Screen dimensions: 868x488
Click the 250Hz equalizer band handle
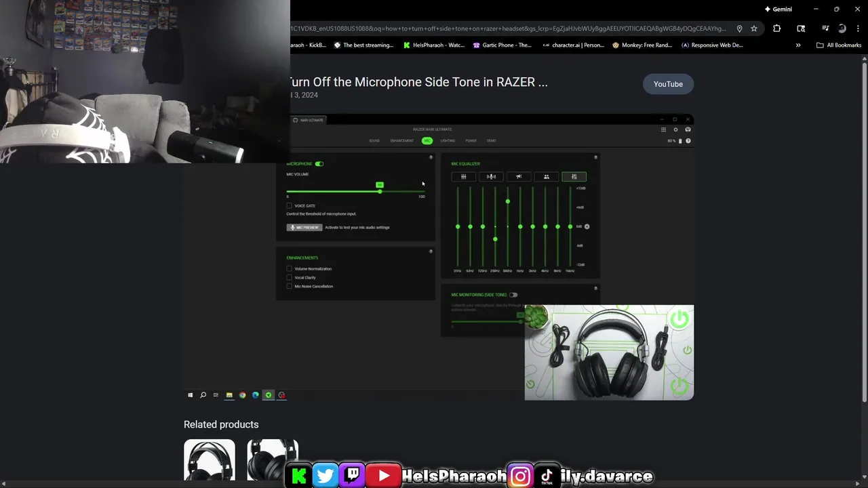click(x=495, y=239)
